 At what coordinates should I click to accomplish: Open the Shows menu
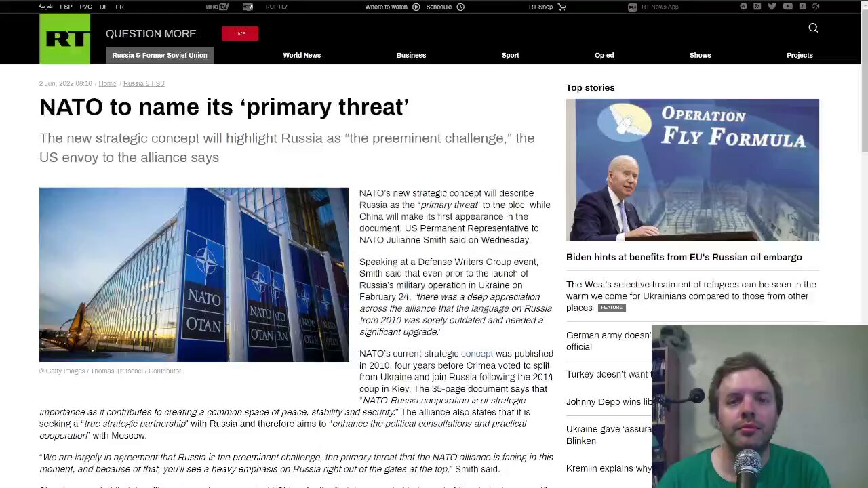[700, 55]
